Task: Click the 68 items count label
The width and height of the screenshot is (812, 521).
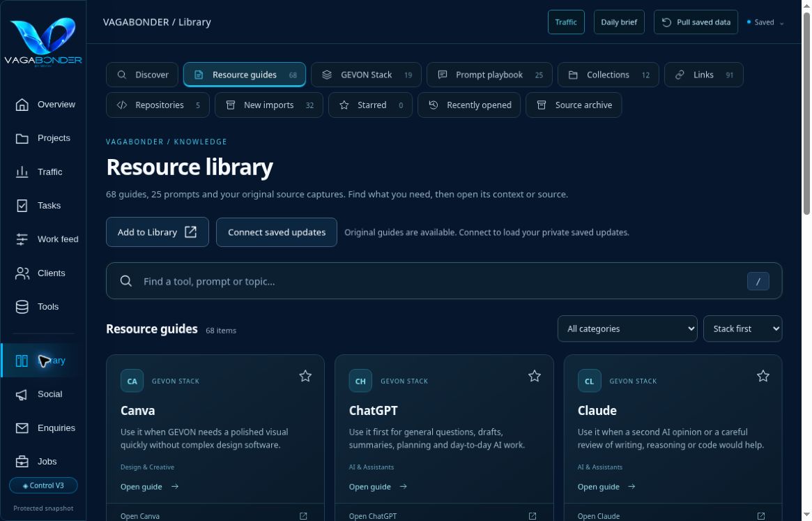Action: tap(221, 330)
